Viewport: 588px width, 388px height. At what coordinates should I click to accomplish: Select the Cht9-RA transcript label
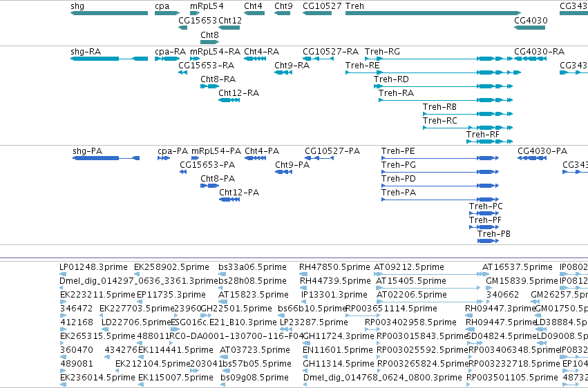[x=292, y=65]
